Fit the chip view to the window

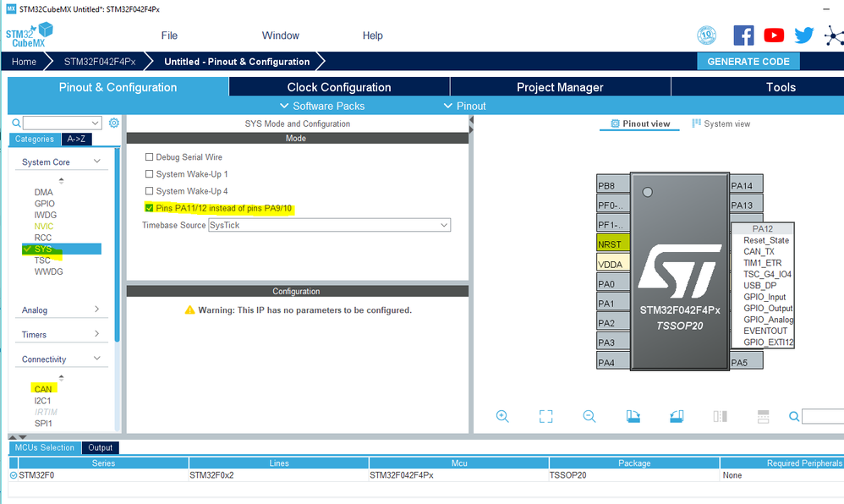pos(545,416)
